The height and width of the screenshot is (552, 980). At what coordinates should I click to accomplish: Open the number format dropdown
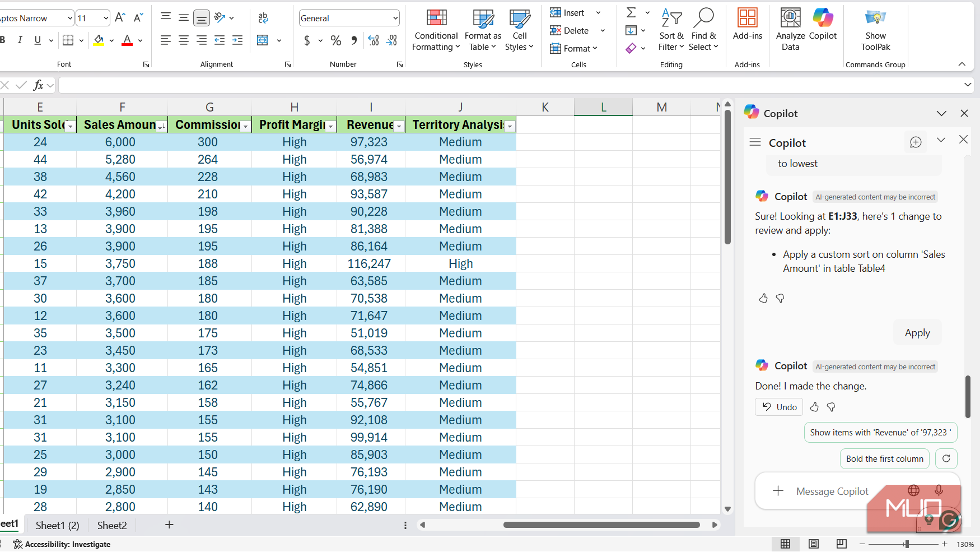[395, 18]
